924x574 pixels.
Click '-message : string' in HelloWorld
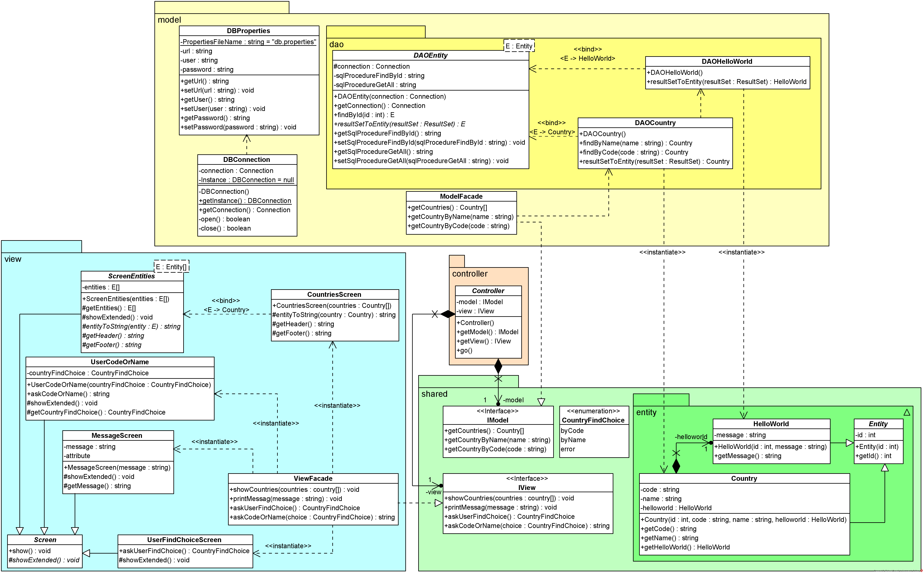pos(740,435)
